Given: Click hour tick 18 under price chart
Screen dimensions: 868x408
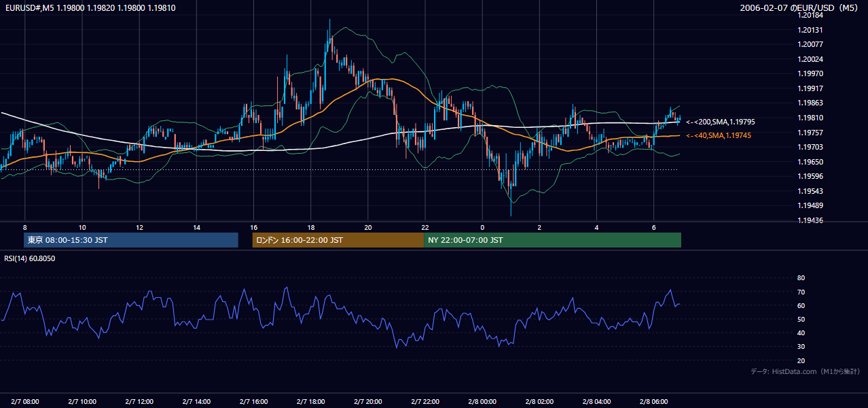Looking at the screenshot, I should [311, 227].
